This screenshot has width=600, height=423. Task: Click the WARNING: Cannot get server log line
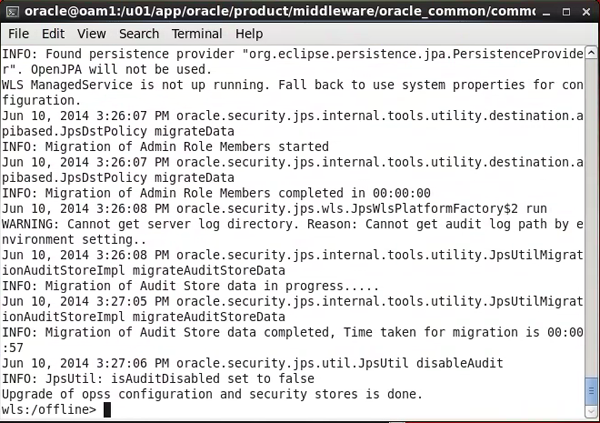pos(290,223)
